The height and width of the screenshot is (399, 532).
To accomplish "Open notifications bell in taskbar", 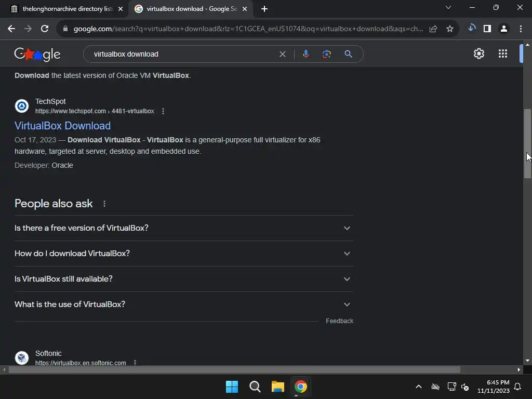I will coord(517,387).
